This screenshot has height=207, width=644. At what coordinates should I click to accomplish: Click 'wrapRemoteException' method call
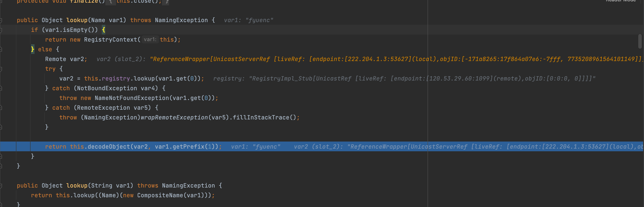(174, 118)
